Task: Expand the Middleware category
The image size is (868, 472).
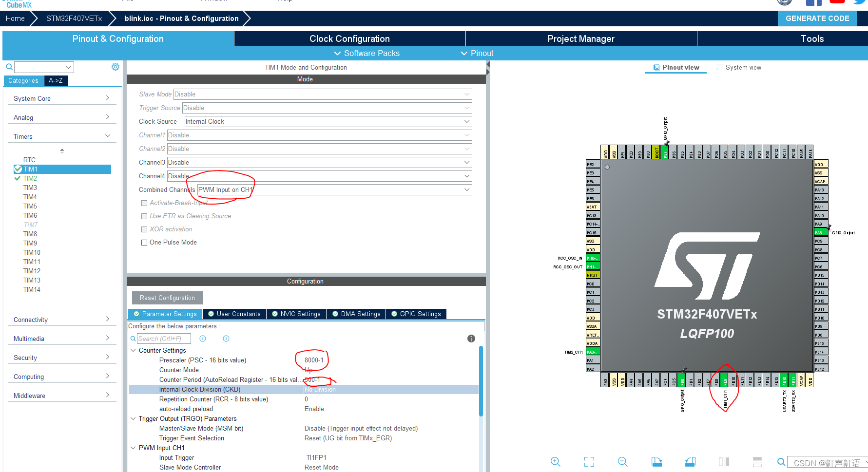Action: 62,396
